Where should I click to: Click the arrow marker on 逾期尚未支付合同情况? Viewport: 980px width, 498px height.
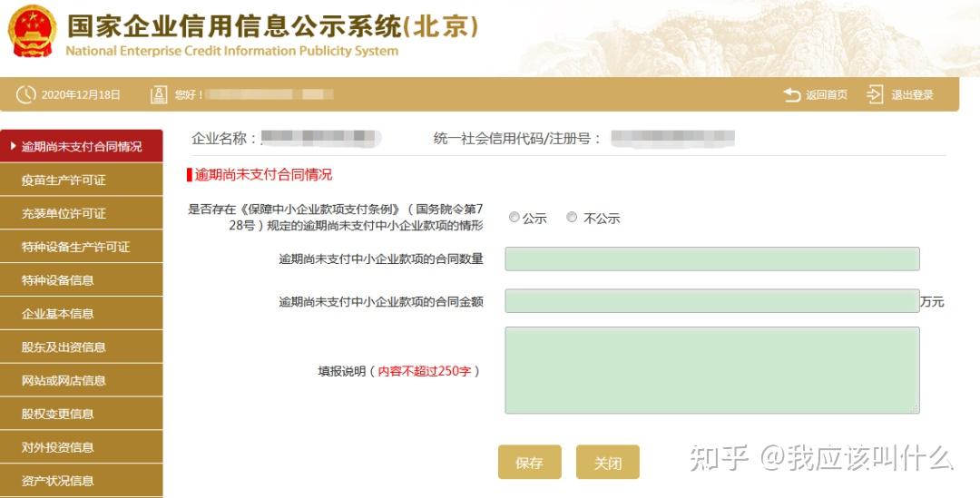point(13,146)
